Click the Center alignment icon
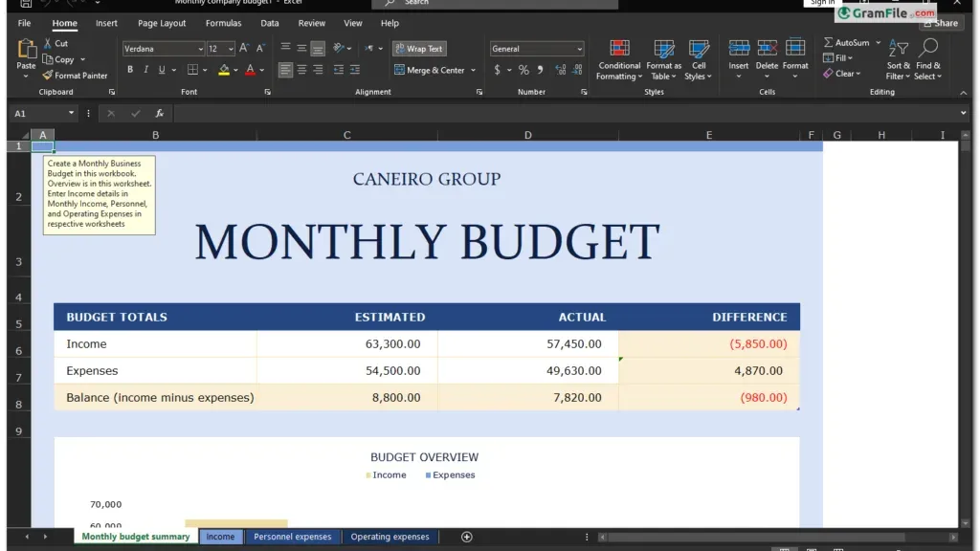 (x=301, y=70)
